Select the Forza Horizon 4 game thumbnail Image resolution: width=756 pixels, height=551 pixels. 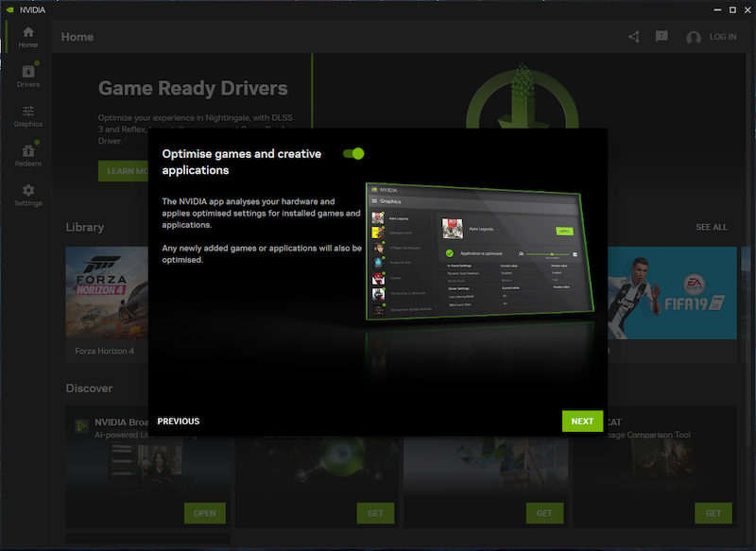coord(107,293)
